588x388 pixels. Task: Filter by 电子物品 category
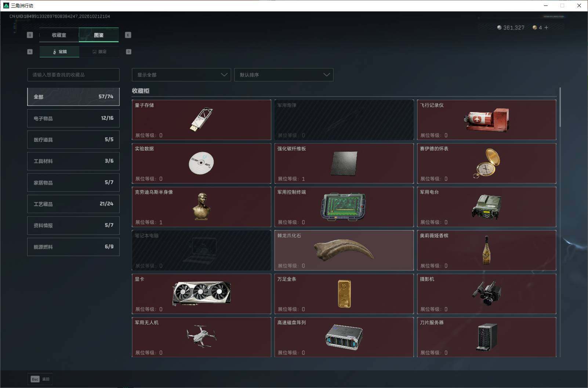tap(73, 118)
